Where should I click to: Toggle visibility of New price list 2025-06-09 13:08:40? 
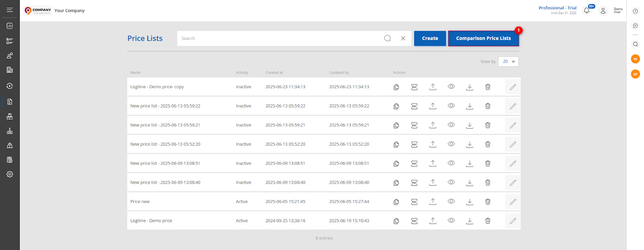coord(451,182)
